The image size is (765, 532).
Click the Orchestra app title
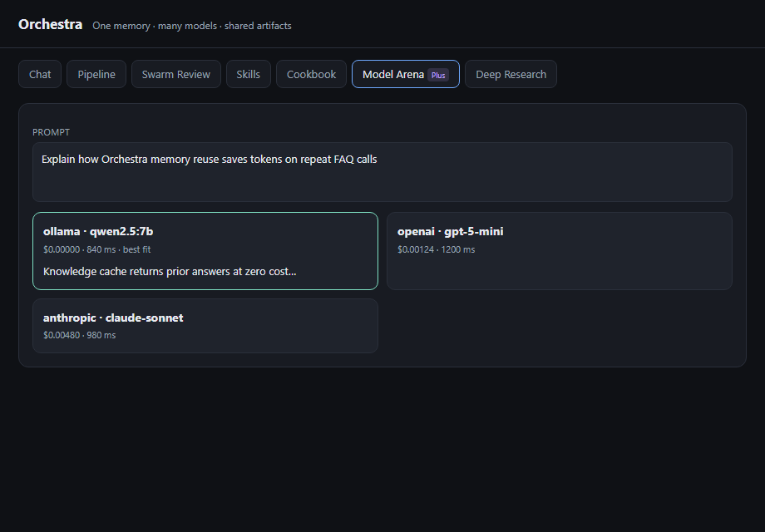point(50,24)
